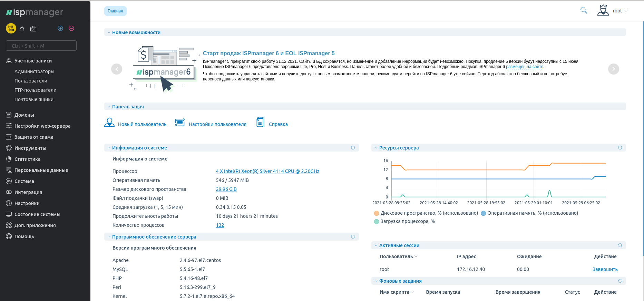The height and width of the screenshot is (301, 644).
Task: Sort by Пользователь column in sessions
Action: (398, 256)
